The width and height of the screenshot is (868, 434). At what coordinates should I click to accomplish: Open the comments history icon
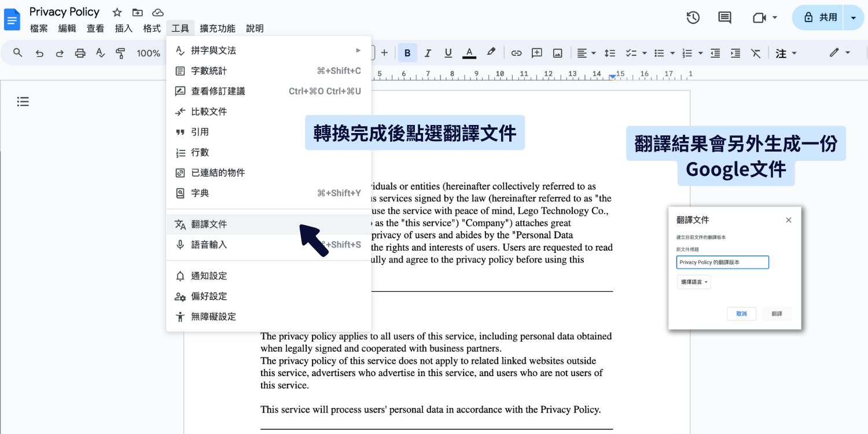[x=724, y=18]
